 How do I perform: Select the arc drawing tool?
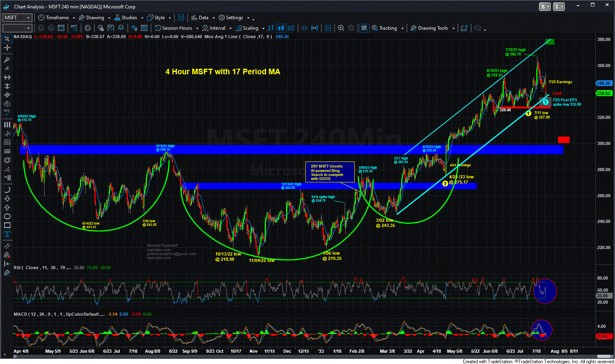click(x=7, y=190)
